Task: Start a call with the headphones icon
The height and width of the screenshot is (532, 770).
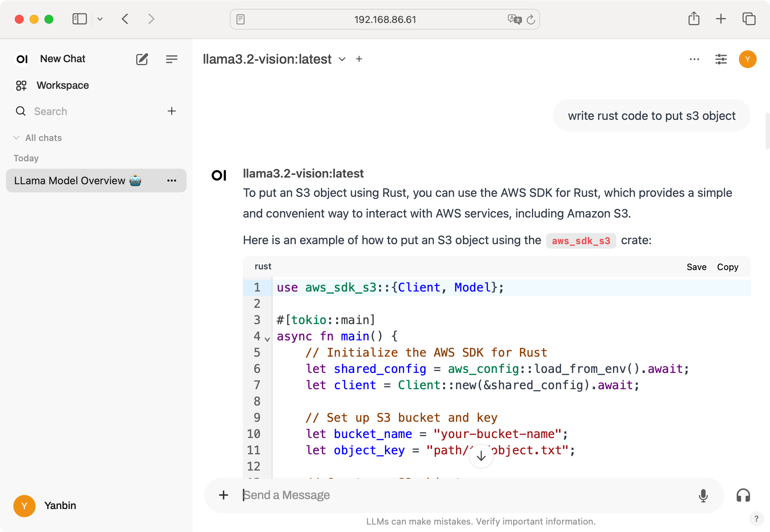Action: click(743, 495)
